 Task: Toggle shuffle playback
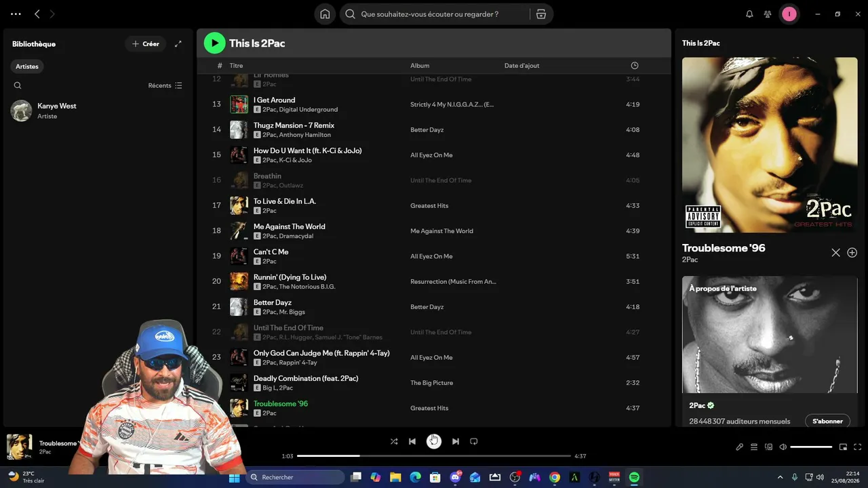point(394,441)
